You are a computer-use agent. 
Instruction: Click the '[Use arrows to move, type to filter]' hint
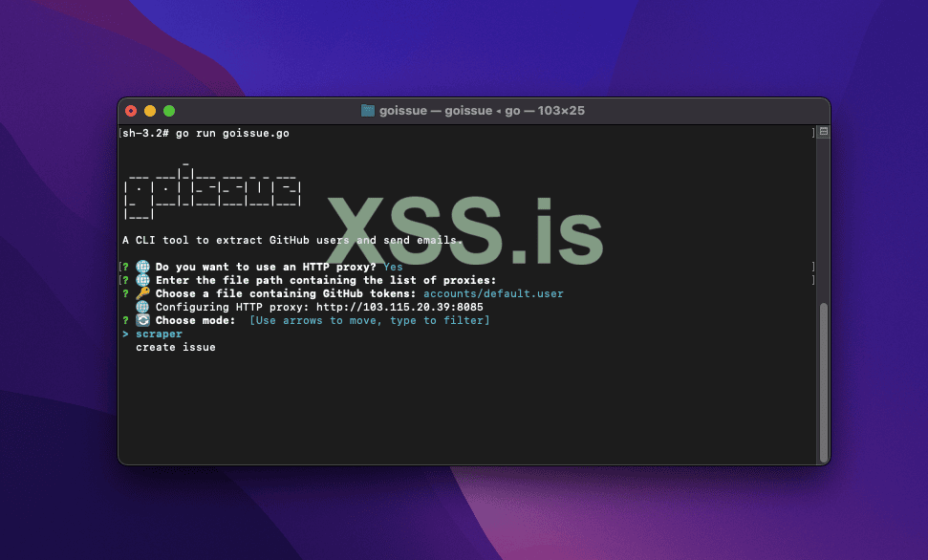[369, 320]
